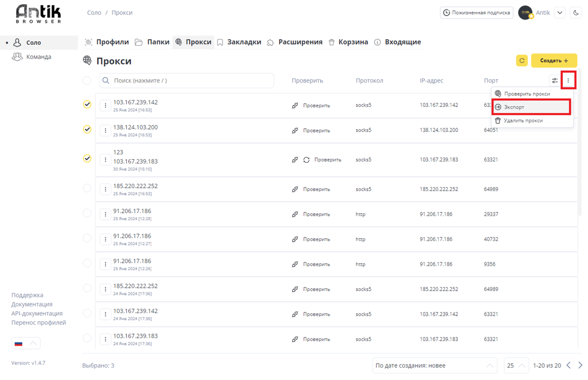
Task: Click the check link icon for 103.167.239.142 at 16:53
Action: (x=295, y=106)
